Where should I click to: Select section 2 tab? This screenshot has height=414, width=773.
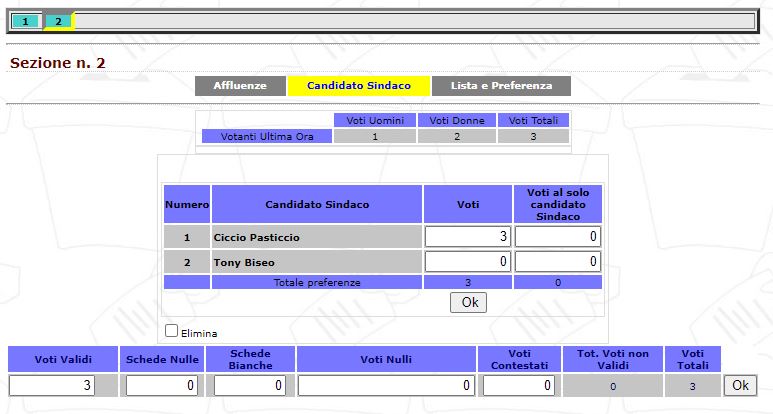[58, 21]
